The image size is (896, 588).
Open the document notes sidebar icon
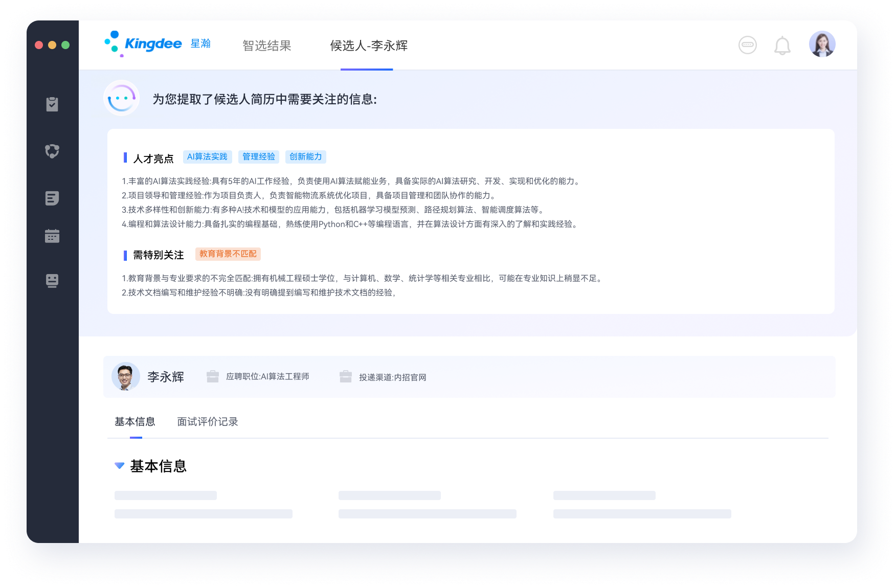click(x=52, y=198)
